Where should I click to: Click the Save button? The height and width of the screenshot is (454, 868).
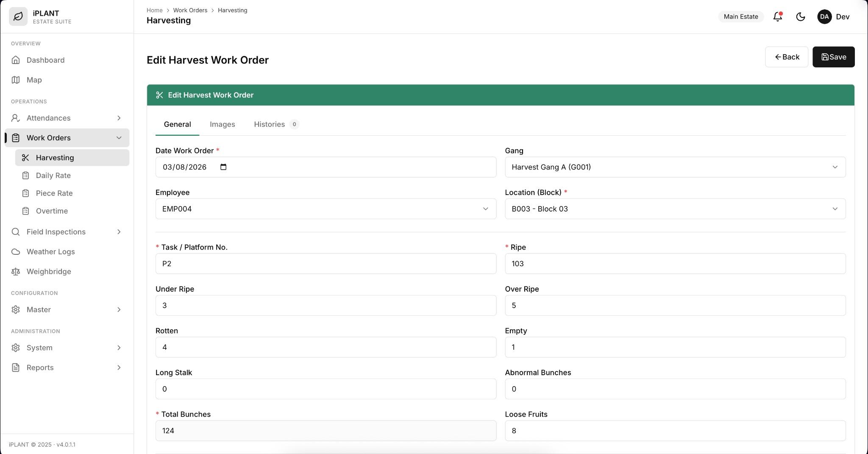[833, 57]
